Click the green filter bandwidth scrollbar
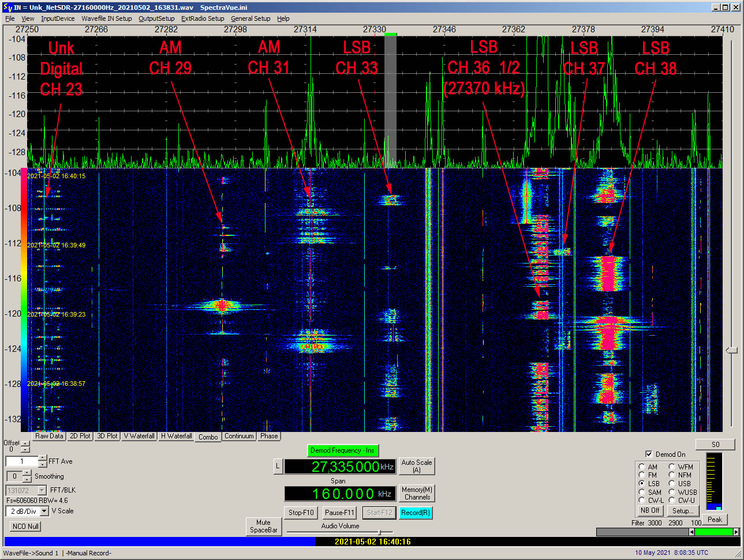Image resolution: width=744 pixels, height=560 pixels. (x=714, y=532)
